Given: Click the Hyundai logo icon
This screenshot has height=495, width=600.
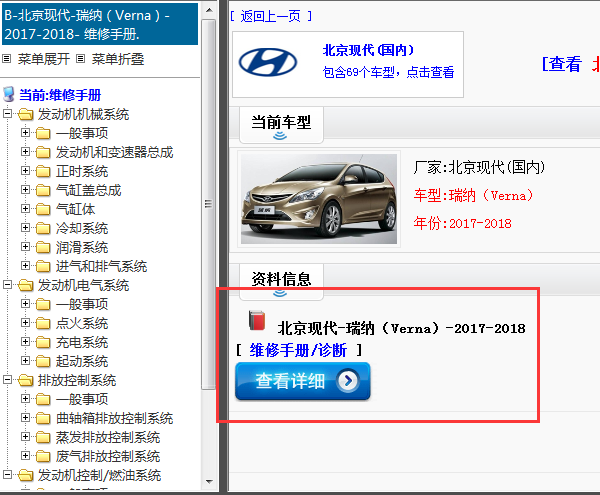Looking at the screenshot, I should pos(267,62).
